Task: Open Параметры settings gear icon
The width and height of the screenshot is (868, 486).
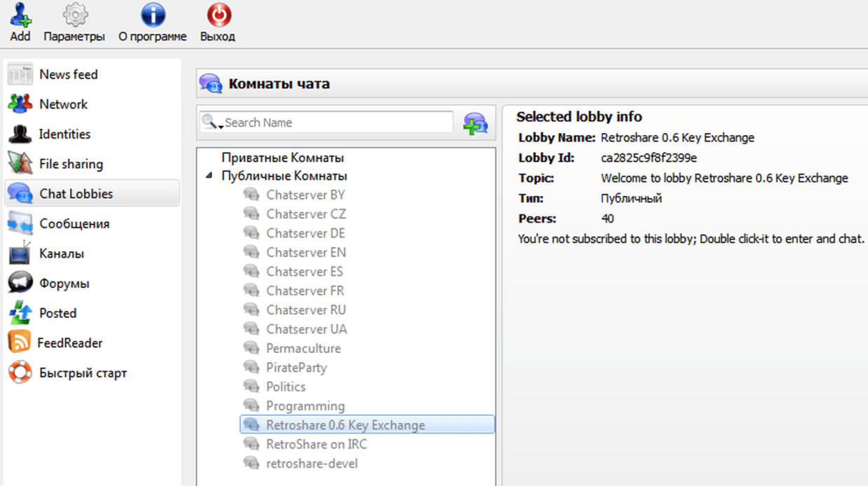Action: pos(74,15)
